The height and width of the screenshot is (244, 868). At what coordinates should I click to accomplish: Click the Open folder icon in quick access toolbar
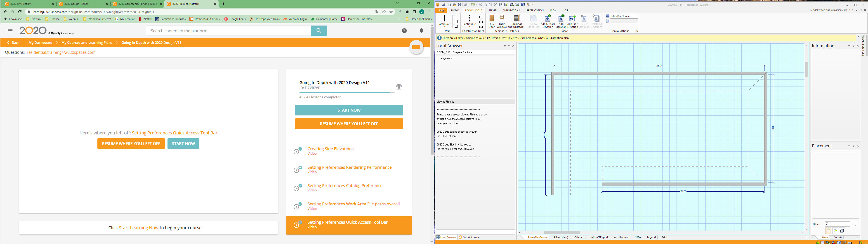455,5
